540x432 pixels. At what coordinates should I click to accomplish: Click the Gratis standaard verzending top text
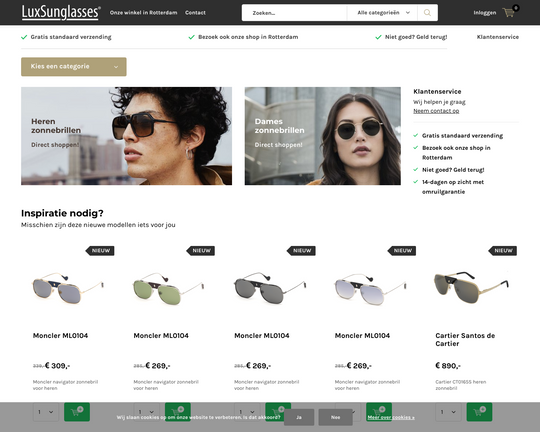tap(71, 37)
